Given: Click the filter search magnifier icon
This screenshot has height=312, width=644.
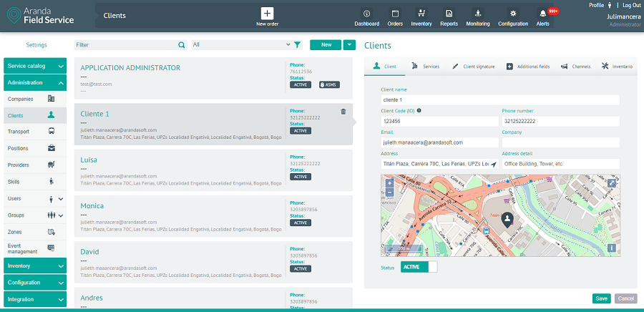Looking at the screenshot, I should point(182,45).
